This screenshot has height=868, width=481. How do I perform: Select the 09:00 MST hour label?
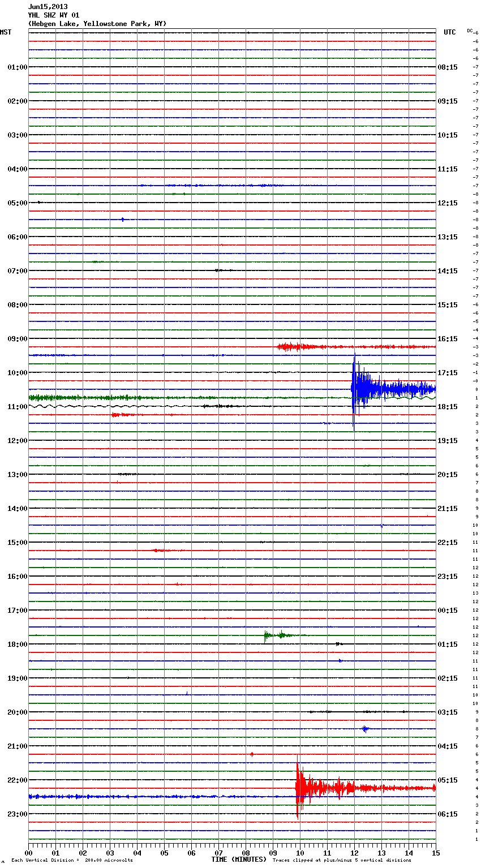18,339
